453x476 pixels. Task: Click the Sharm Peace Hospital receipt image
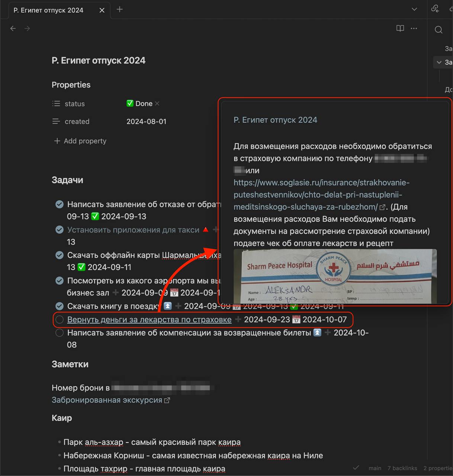coord(335,276)
